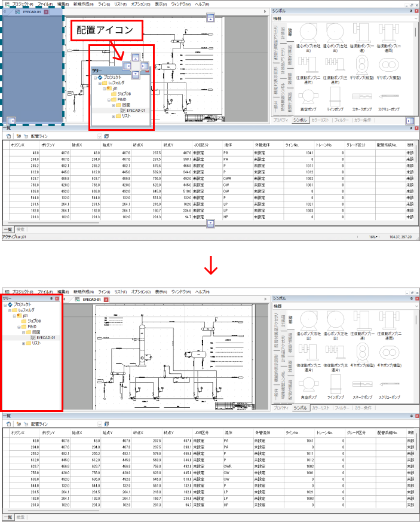The width and height of the screenshot is (420, 522).
Task: Click the docking icon at the list's bottom edge
Action: 210,224
